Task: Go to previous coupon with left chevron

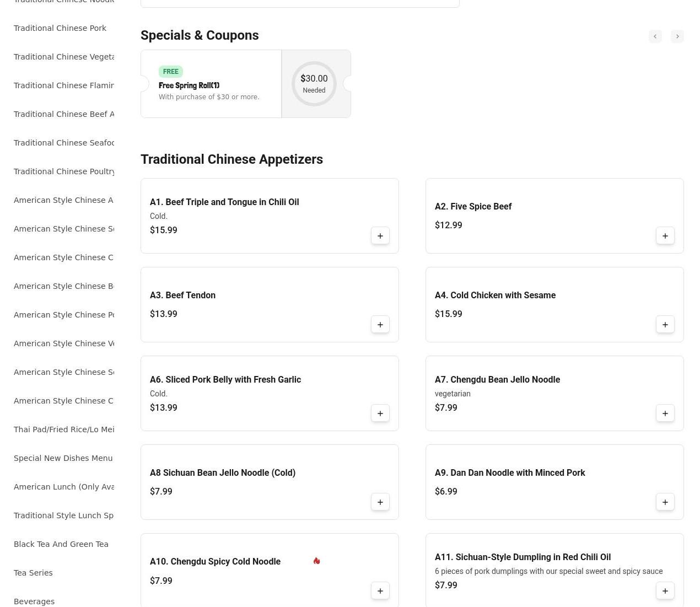Action: [x=655, y=36]
